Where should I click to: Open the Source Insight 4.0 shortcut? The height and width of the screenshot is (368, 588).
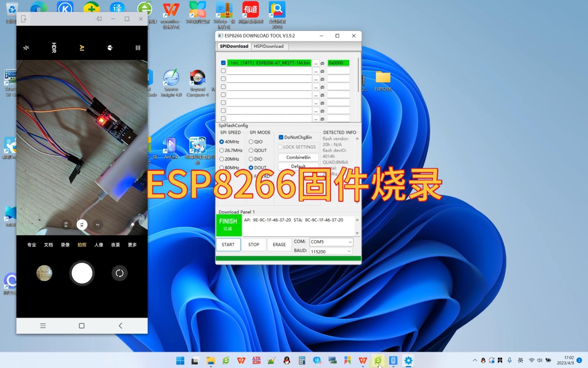[x=171, y=83]
